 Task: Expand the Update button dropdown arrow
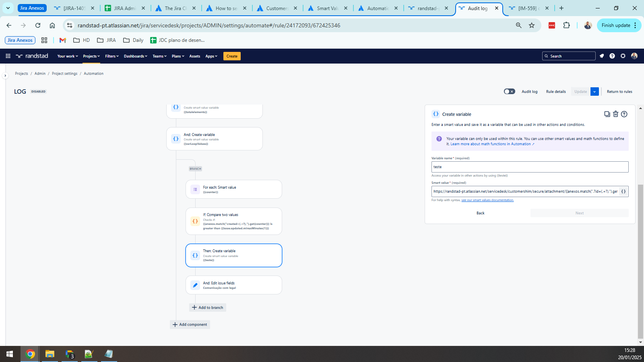[594, 92]
